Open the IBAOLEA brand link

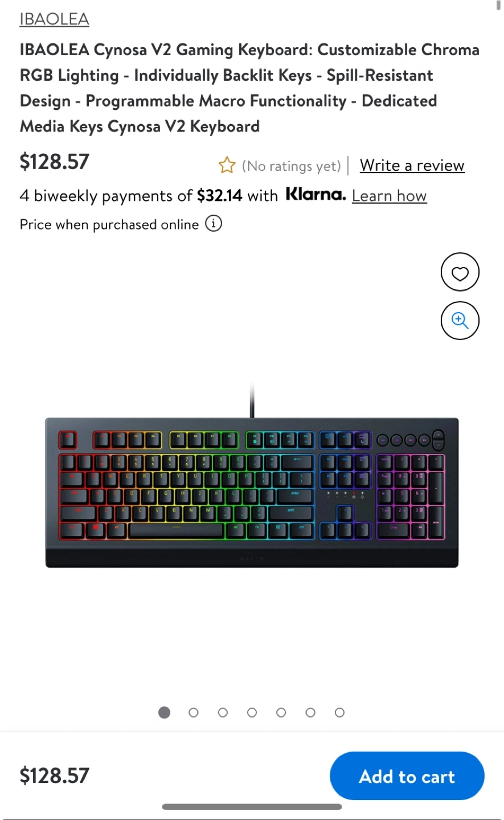point(54,19)
